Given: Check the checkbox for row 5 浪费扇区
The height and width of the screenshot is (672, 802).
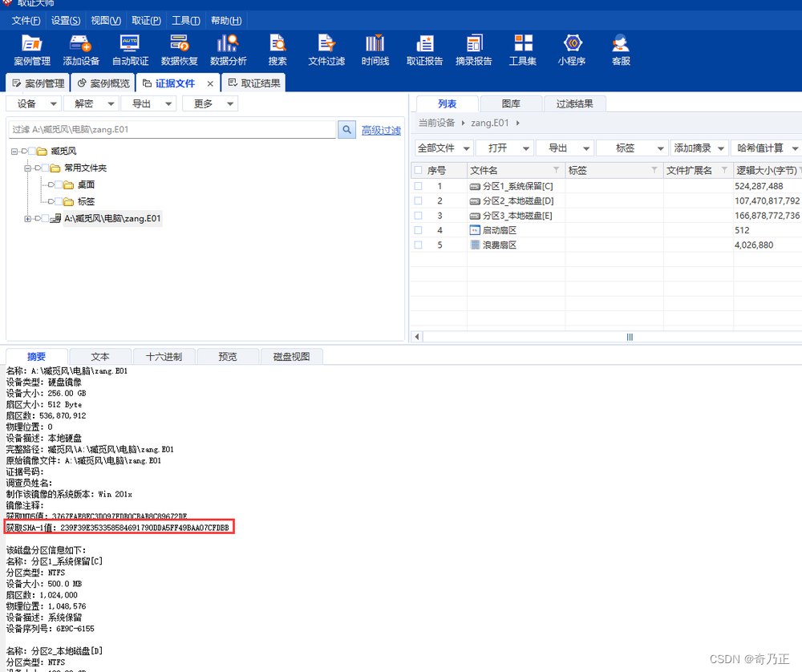Looking at the screenshot, I should [x=418, y=245].
